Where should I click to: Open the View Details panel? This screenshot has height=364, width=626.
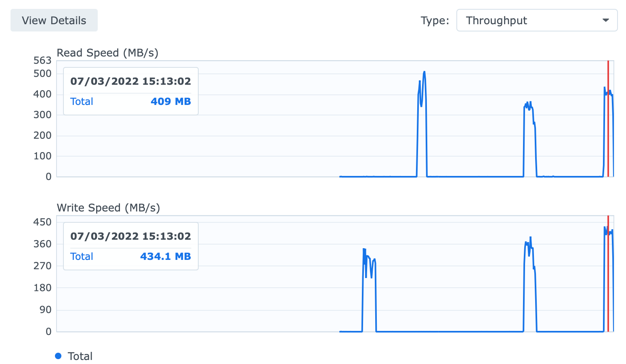coord(54,20)
